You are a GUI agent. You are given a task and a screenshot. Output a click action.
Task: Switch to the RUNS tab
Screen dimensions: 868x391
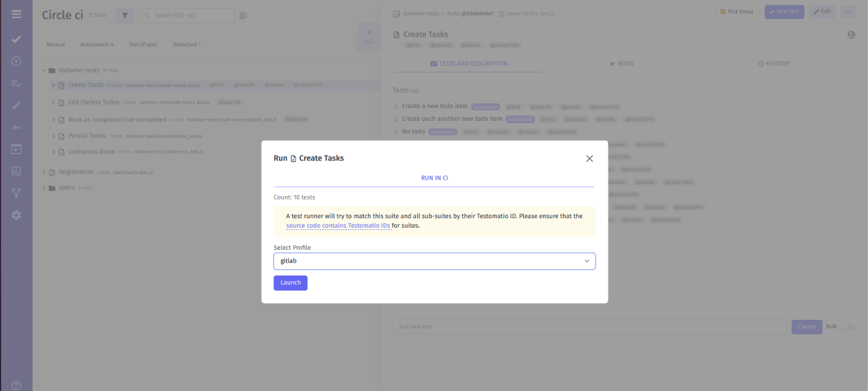pos(622,63)
